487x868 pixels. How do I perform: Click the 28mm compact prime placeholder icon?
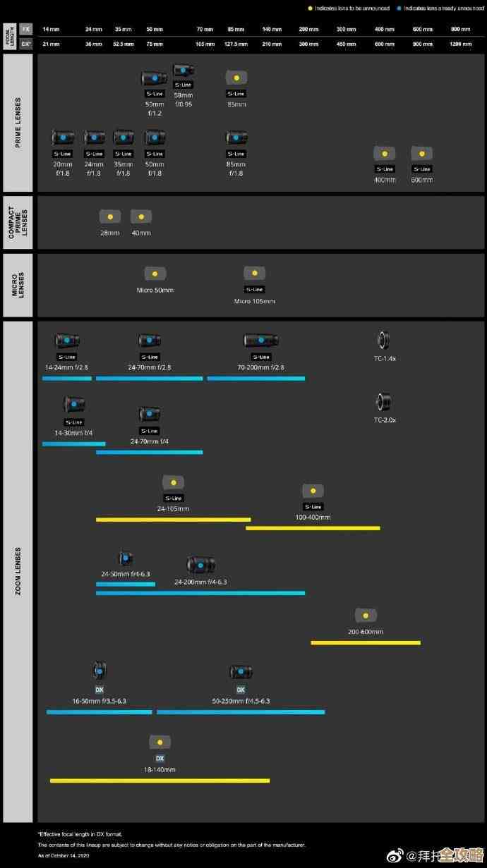coord(110,217)
